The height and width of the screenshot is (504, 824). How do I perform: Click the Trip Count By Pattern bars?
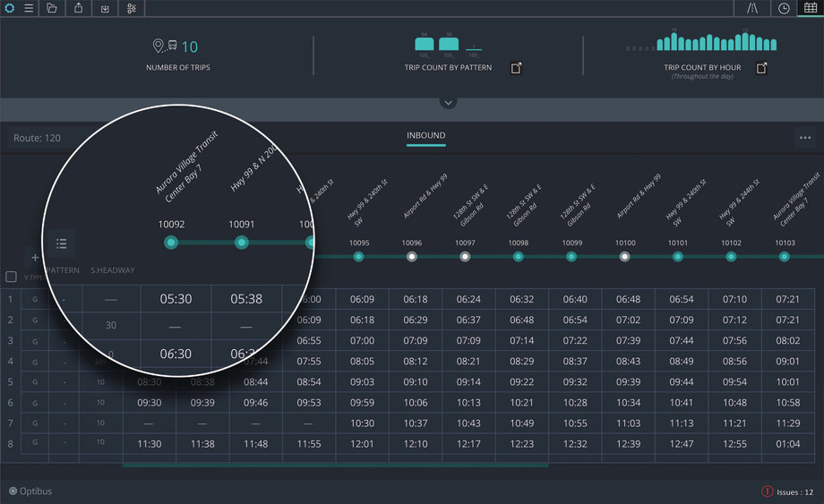coord(448,45)
